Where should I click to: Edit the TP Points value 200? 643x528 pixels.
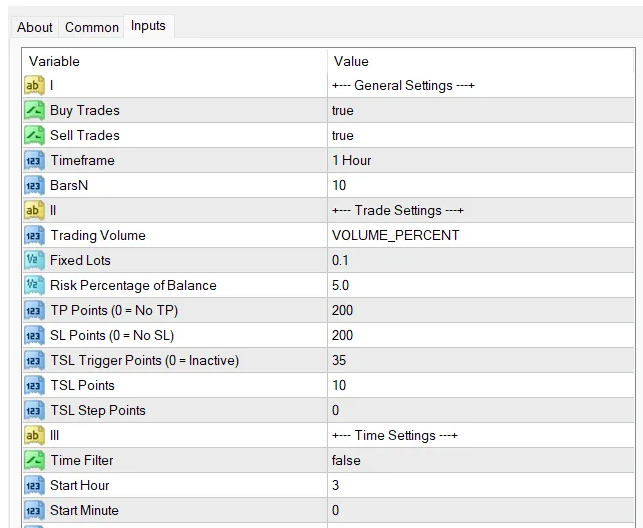pos(342,311)
